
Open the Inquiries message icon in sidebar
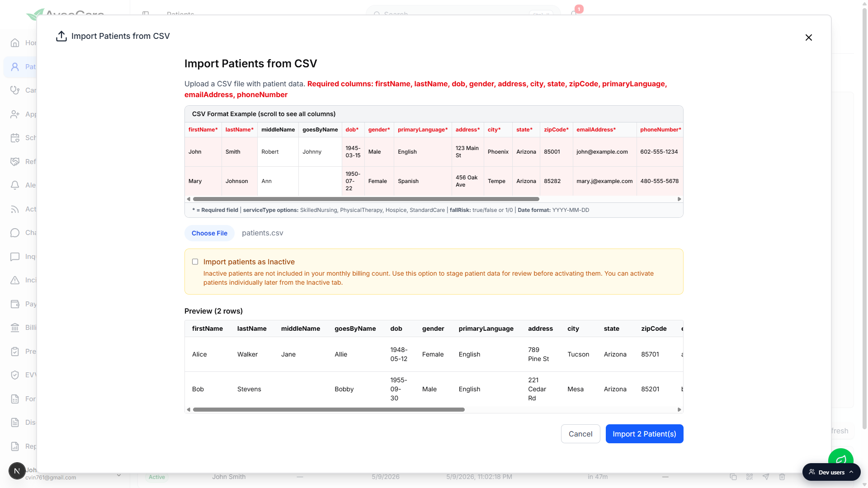(x=15, y=257)
